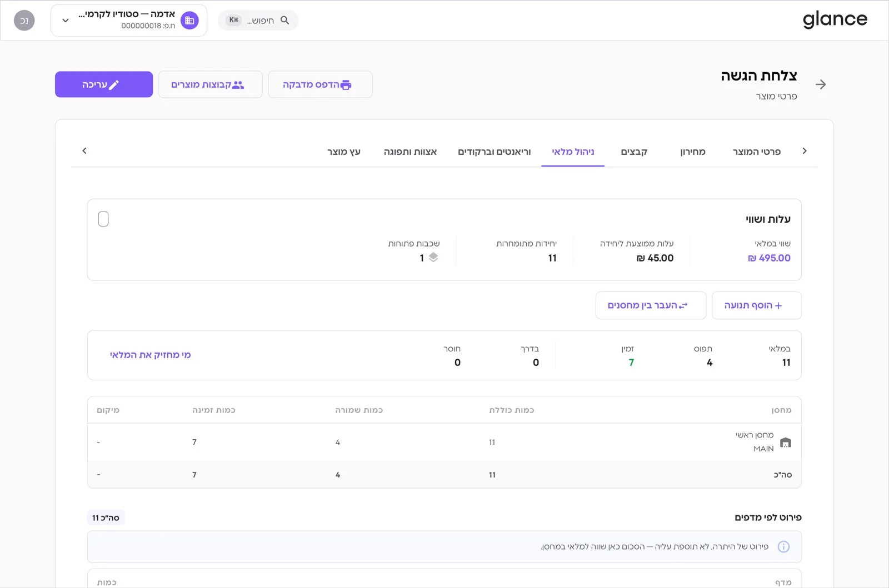Click the search magnifier icon
This screenshot has height=588, width=889.
point(285,21)
